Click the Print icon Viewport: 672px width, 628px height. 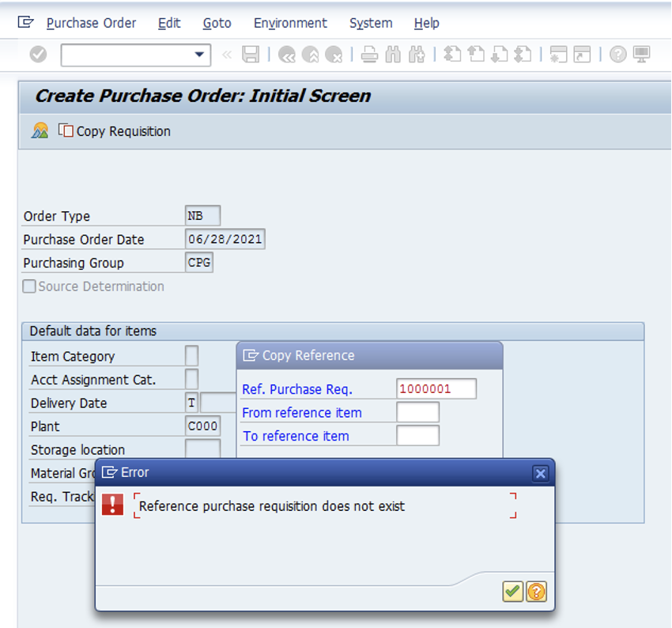pos(369,55)
